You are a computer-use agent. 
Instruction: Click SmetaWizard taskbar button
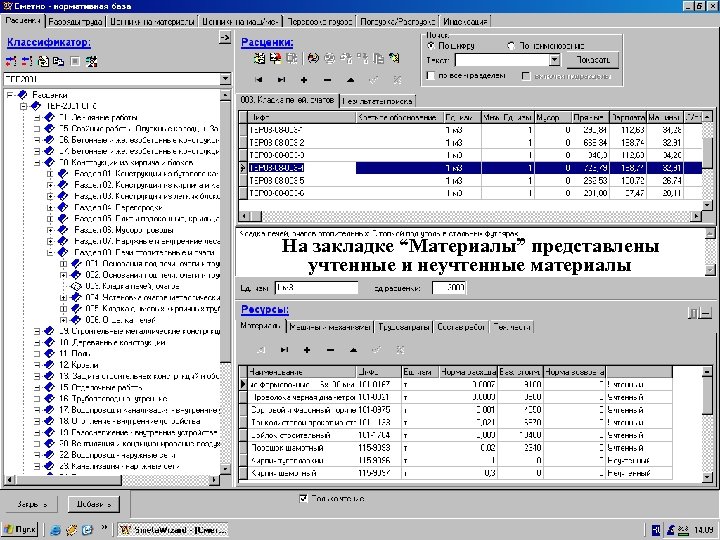pos(172,530)
